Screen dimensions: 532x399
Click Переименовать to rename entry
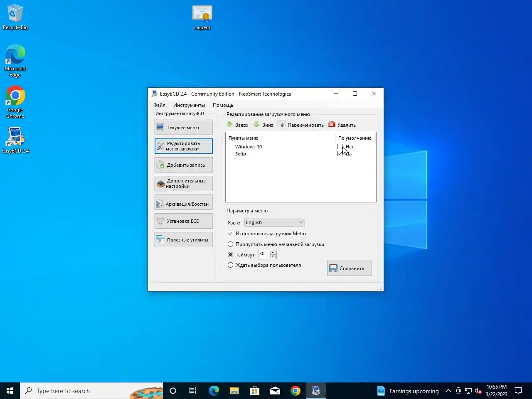300,125
